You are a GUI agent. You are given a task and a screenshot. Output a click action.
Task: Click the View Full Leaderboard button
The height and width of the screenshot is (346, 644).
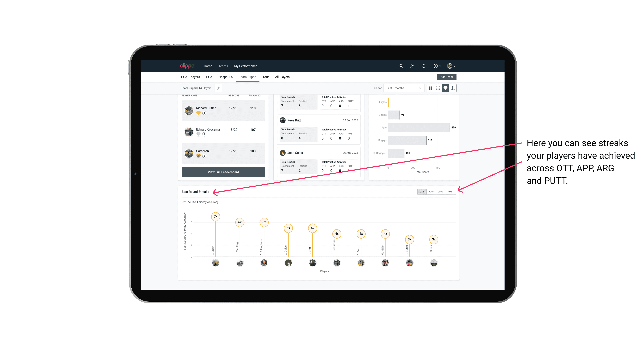[x=223, y=172]
